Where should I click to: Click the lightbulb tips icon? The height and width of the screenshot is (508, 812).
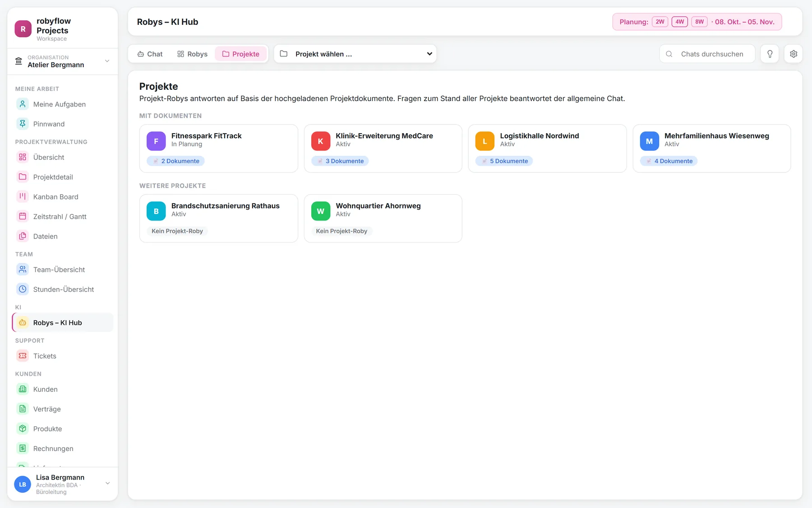tap(770, 54)
